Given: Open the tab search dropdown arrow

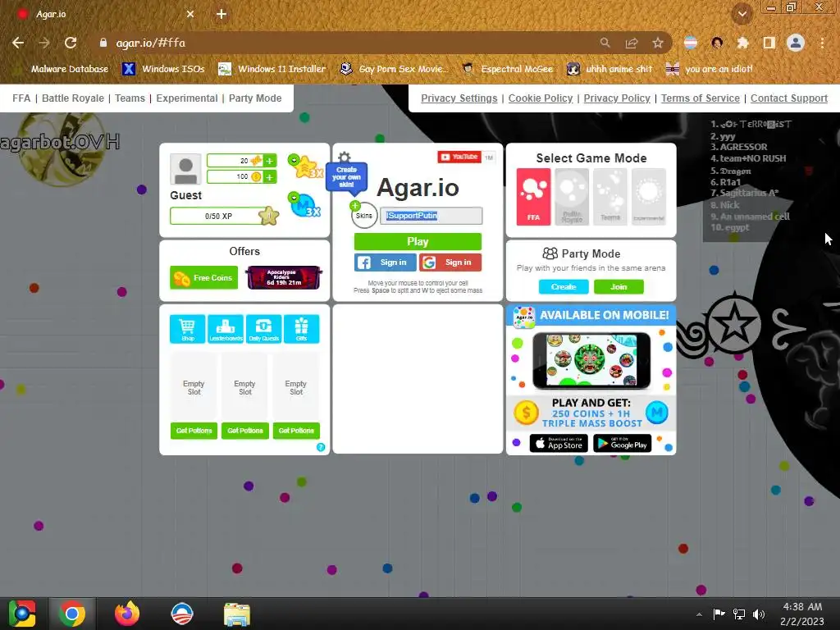Looking at the screenshot, I should 742,15.
